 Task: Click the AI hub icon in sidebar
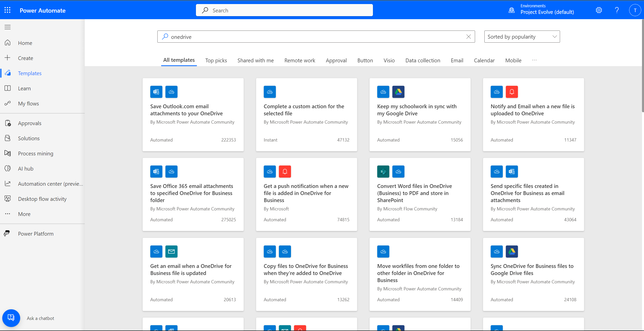[8, 168]
